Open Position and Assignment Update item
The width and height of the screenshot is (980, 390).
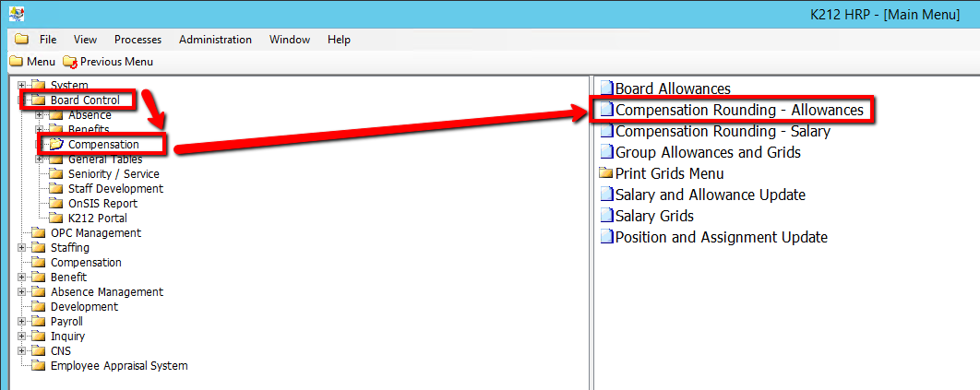[721, 238]
